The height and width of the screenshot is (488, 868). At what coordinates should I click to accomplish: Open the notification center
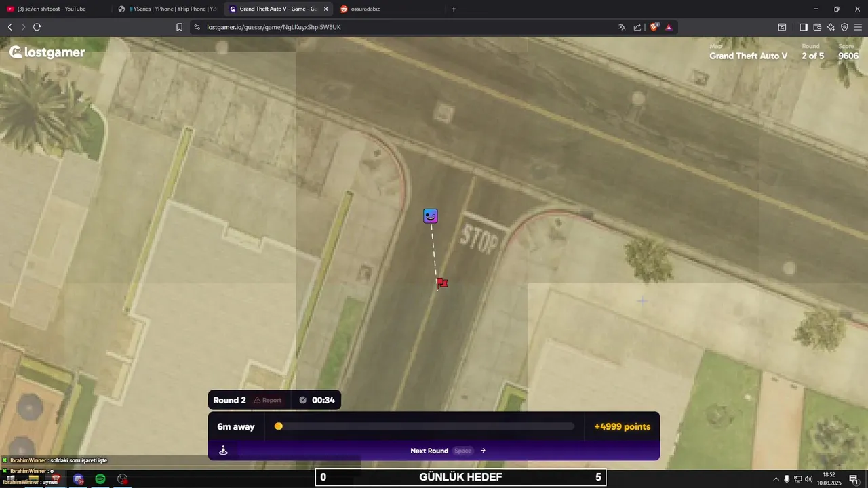click(x=853, y=479)
